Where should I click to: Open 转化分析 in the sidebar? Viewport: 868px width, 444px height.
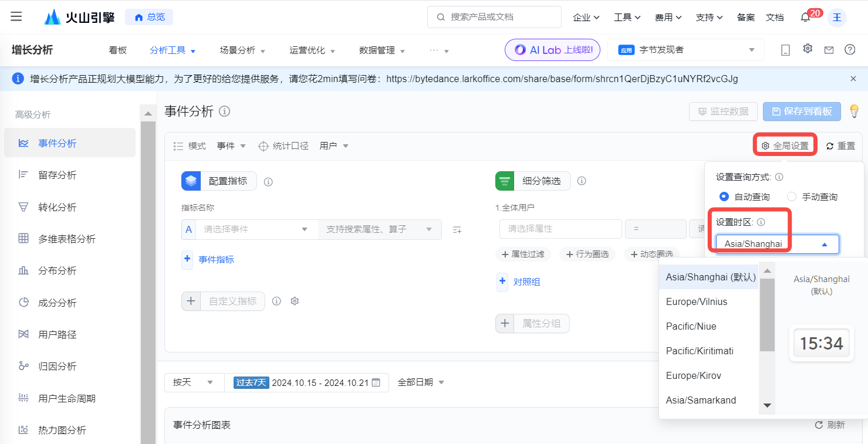pos(69,207)
